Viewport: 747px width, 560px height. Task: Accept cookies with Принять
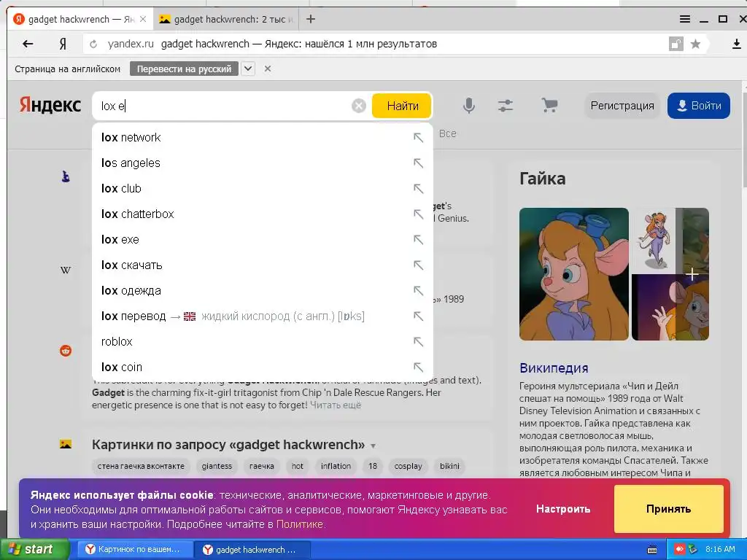point(669,509)
